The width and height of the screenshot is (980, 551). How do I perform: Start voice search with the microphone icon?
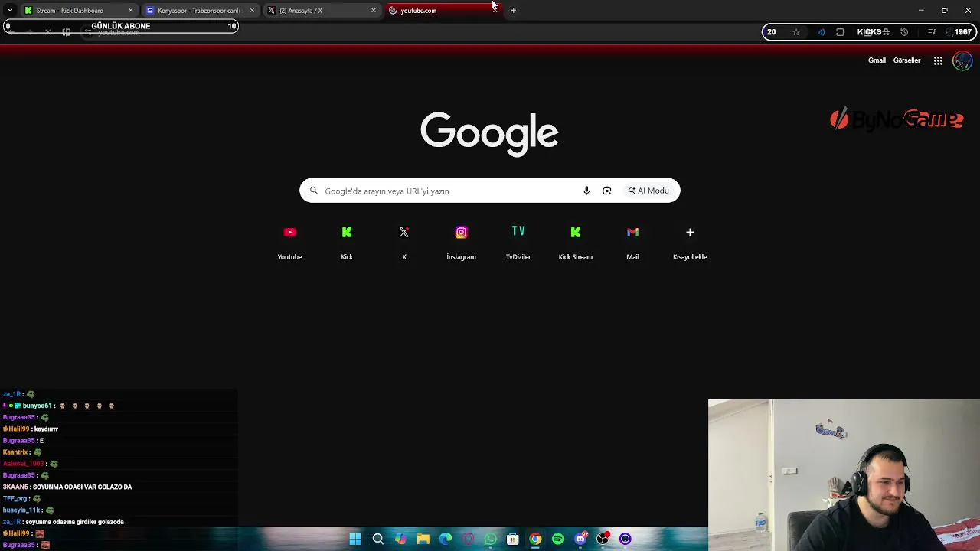(586, 191)
